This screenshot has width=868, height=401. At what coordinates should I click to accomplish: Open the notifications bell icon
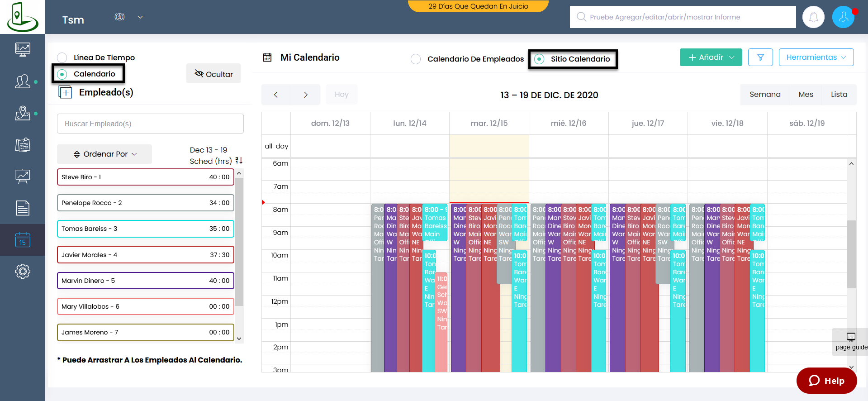[813, 17]
